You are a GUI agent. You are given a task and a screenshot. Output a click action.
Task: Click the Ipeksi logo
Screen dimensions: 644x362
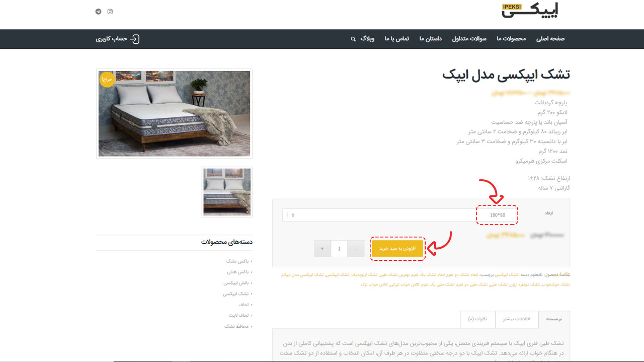tap(530, 11)
